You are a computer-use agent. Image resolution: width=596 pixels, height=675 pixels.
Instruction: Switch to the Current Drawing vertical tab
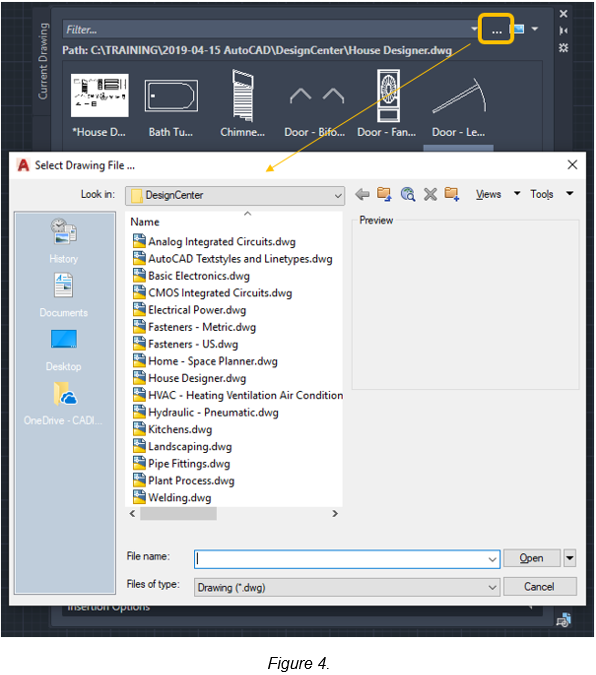click(43, 61)
